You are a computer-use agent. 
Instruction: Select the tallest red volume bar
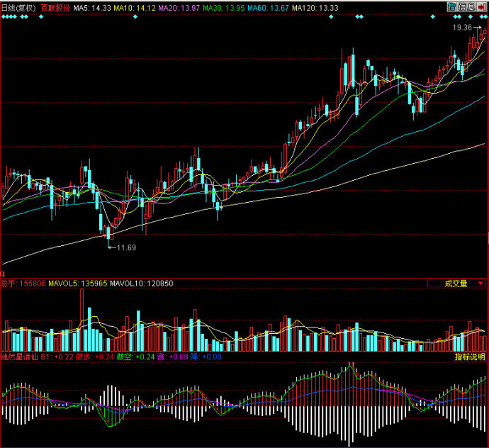[82, 320]
